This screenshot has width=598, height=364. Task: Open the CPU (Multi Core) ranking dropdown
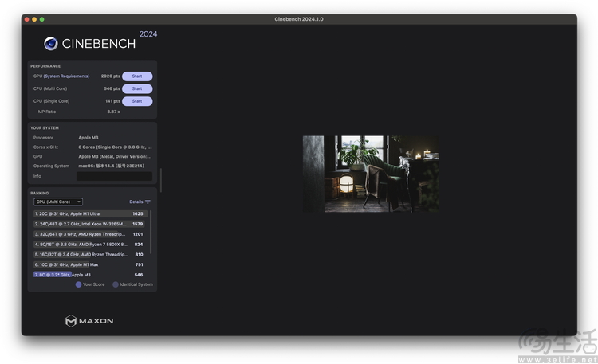pos(58,202)
